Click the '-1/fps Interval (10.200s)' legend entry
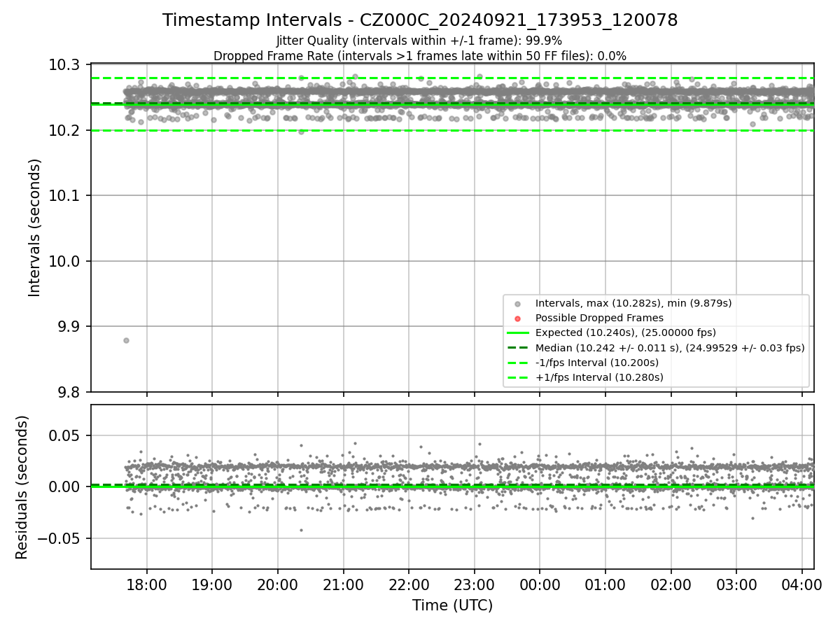840x630 pixels. point(597,362)
